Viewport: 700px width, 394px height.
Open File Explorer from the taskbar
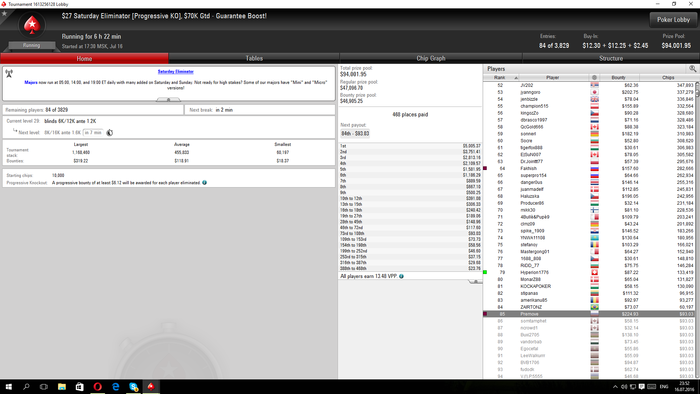[62, 387]
